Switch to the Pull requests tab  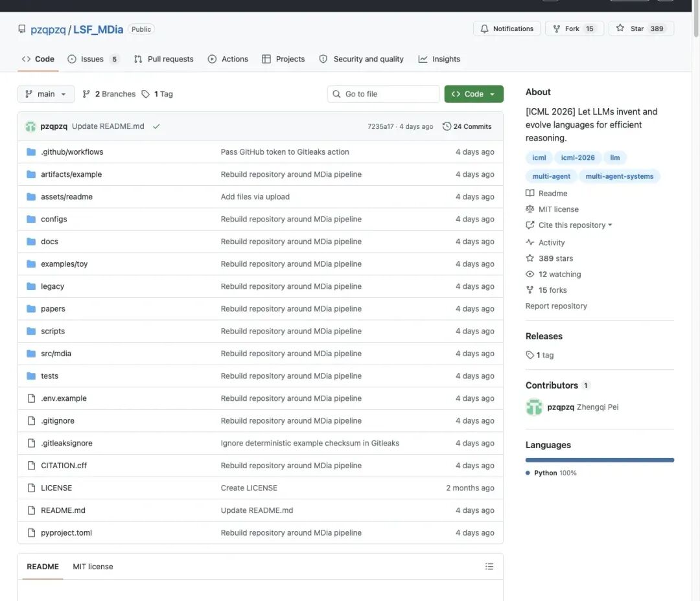163,59
